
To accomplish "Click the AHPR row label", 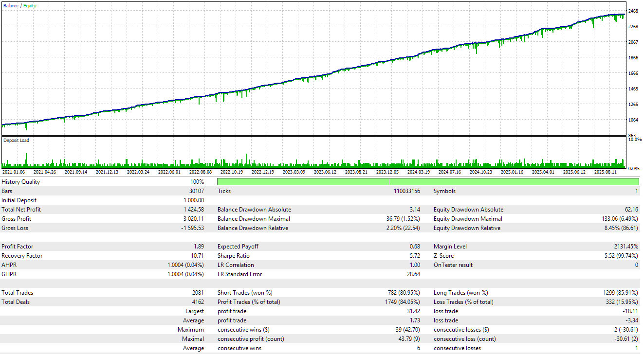I will tap(9, 265).
